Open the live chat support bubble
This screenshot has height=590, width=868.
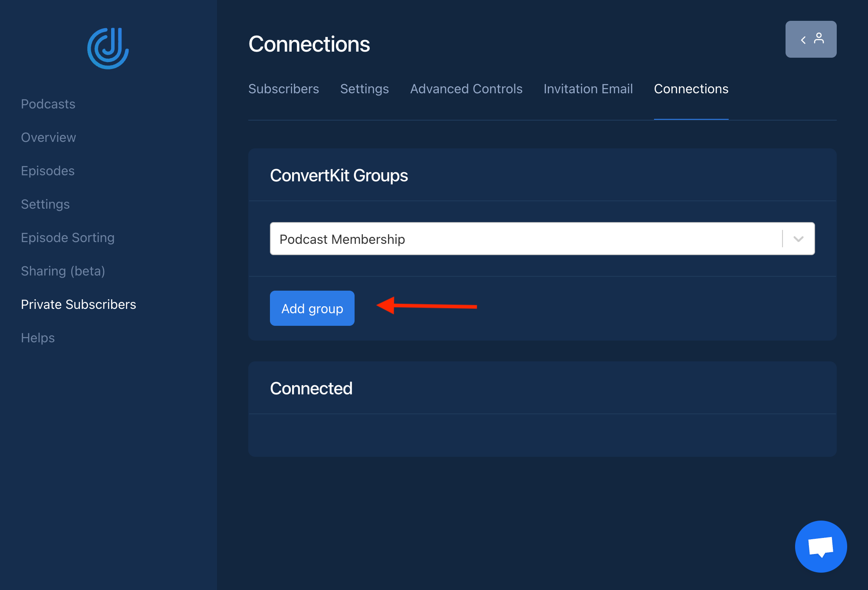click(821, 546)
